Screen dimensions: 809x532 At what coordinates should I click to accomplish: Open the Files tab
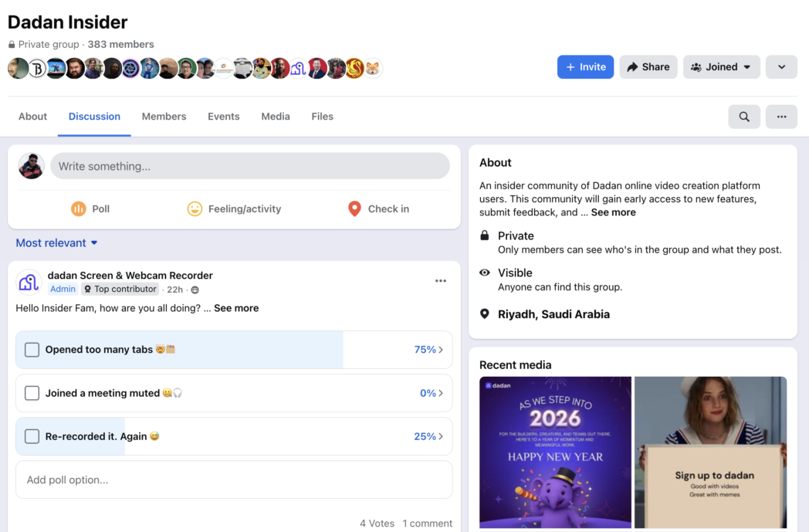[x=322, y=117]
